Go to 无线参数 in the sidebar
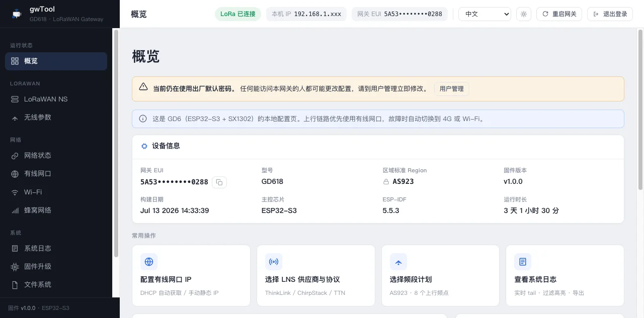Screen dimensions: 644x318 click(56, 117)
